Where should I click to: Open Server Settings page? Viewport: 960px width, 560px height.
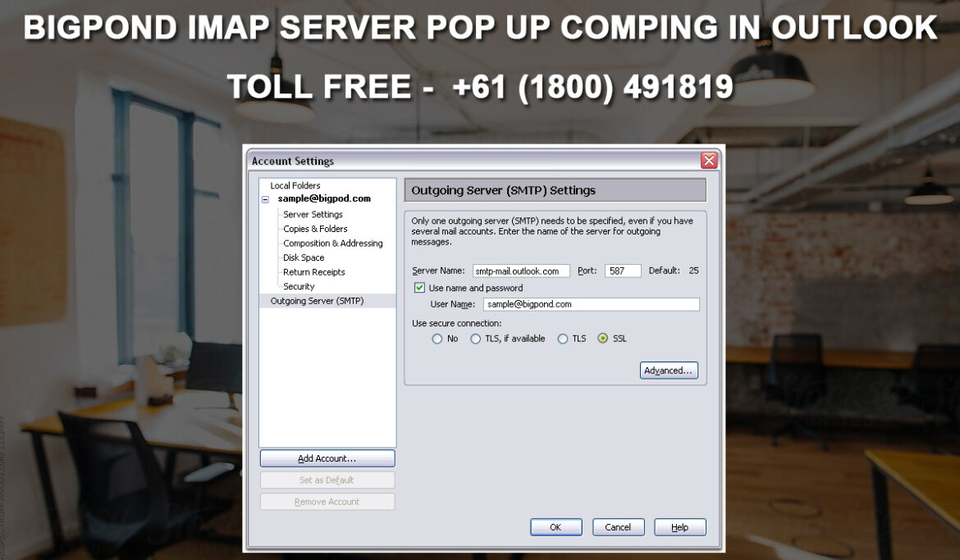click(313, 214)
